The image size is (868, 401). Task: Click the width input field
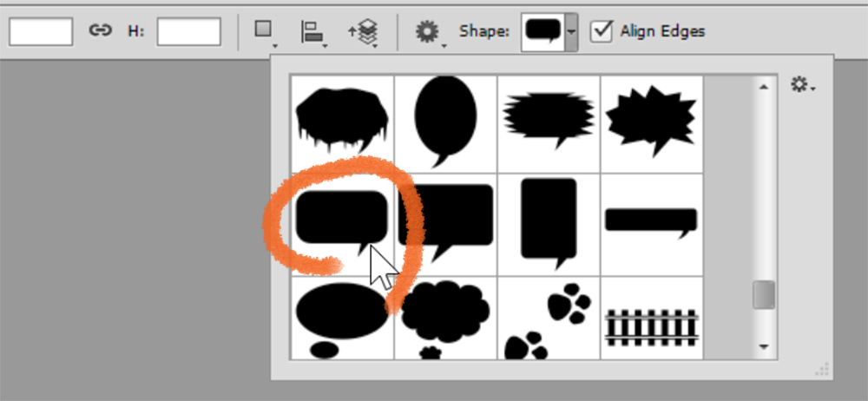click(x=41, y=31)
